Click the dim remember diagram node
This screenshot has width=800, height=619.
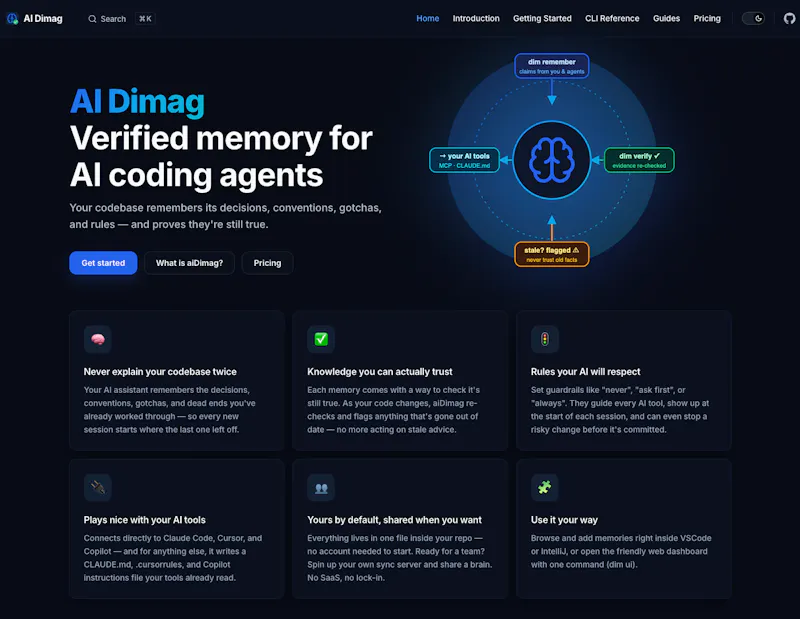tap(552, 66)
